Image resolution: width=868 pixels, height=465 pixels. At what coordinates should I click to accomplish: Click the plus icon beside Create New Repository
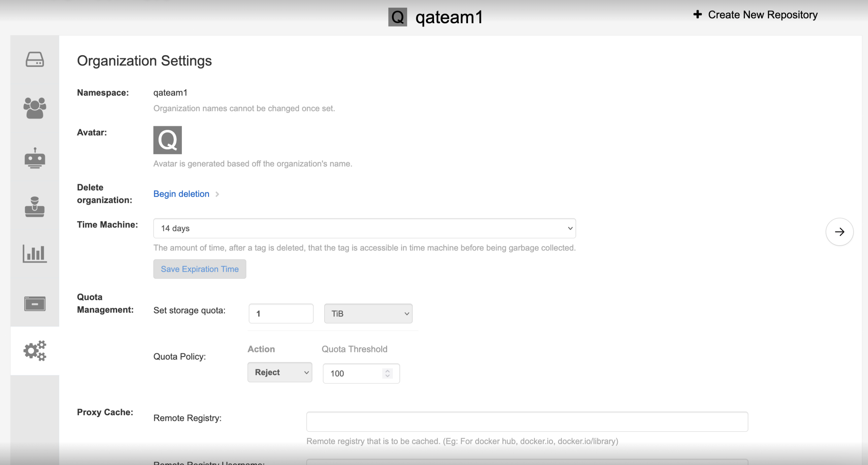(698, 14)
